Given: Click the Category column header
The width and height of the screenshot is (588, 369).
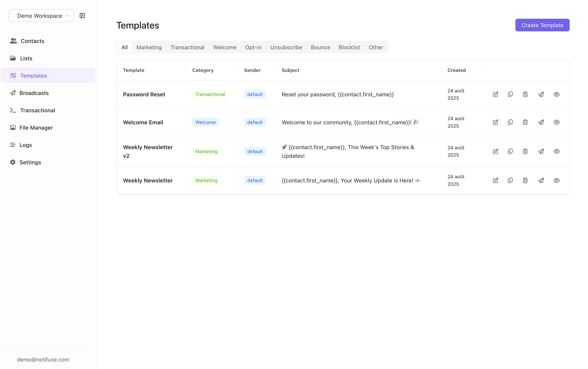Looking at the screenshot, I should pyautogui.click(x=202, y=70).
